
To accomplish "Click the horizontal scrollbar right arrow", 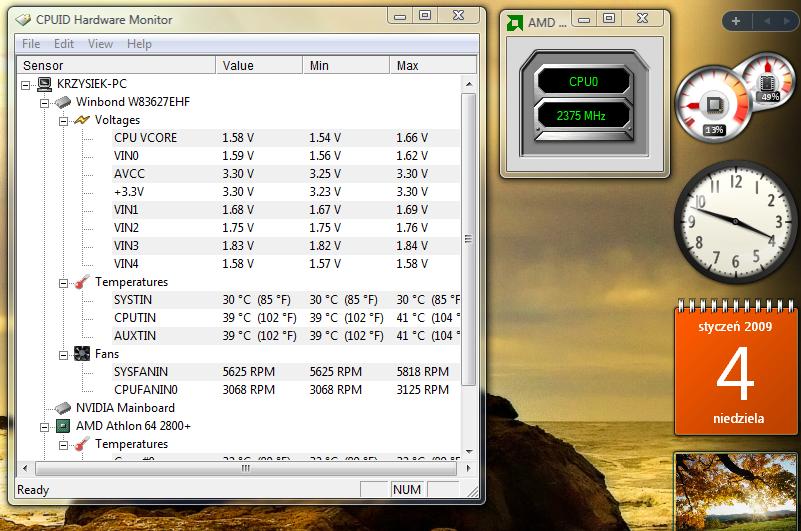I will [468, 468].
